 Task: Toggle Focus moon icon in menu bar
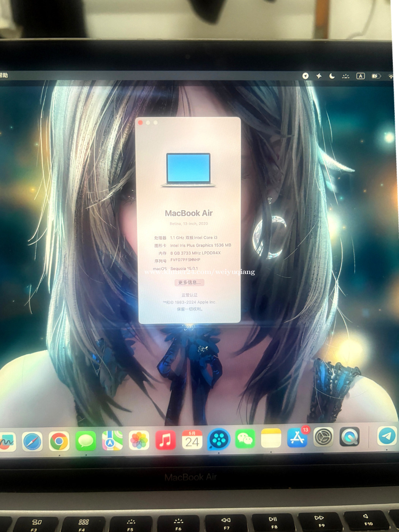[x=332, y=76]
